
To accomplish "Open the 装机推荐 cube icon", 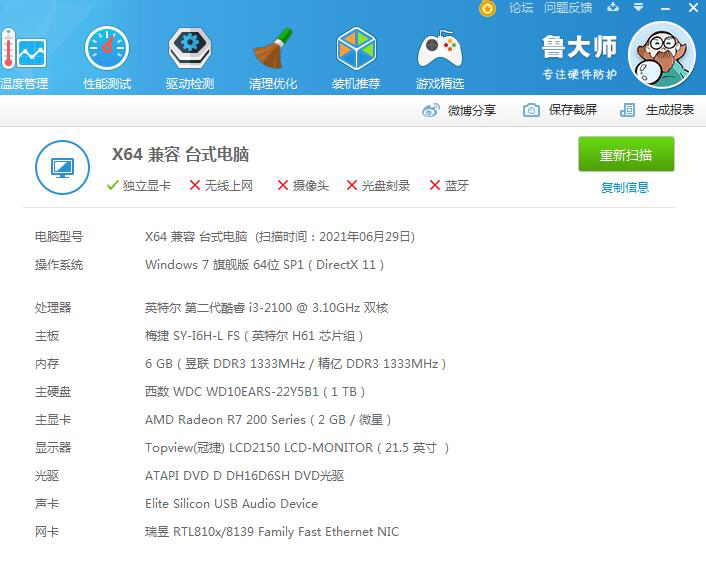I will 356,48.
